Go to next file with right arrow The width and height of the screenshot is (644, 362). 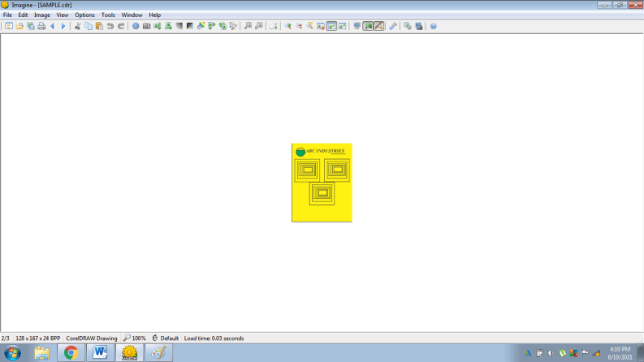63,26
